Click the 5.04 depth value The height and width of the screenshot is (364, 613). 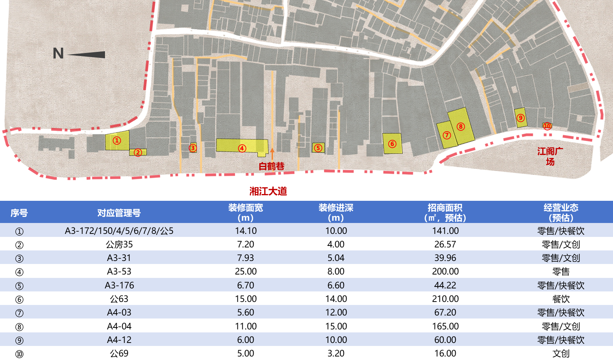tap(336, 258)
